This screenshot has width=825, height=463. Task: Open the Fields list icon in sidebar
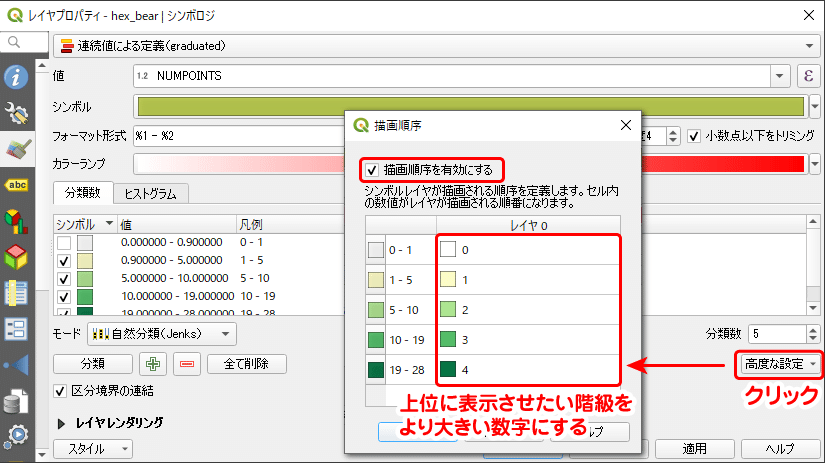(x=16, y=294)
